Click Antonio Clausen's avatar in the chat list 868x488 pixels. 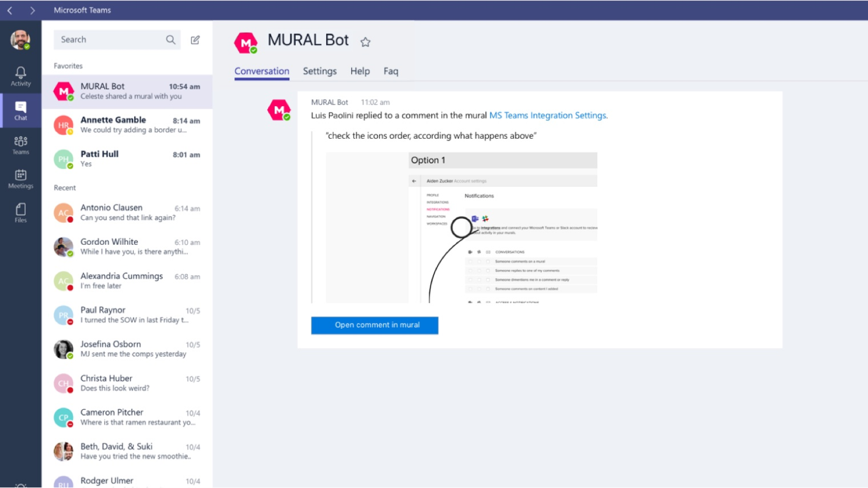64,213
